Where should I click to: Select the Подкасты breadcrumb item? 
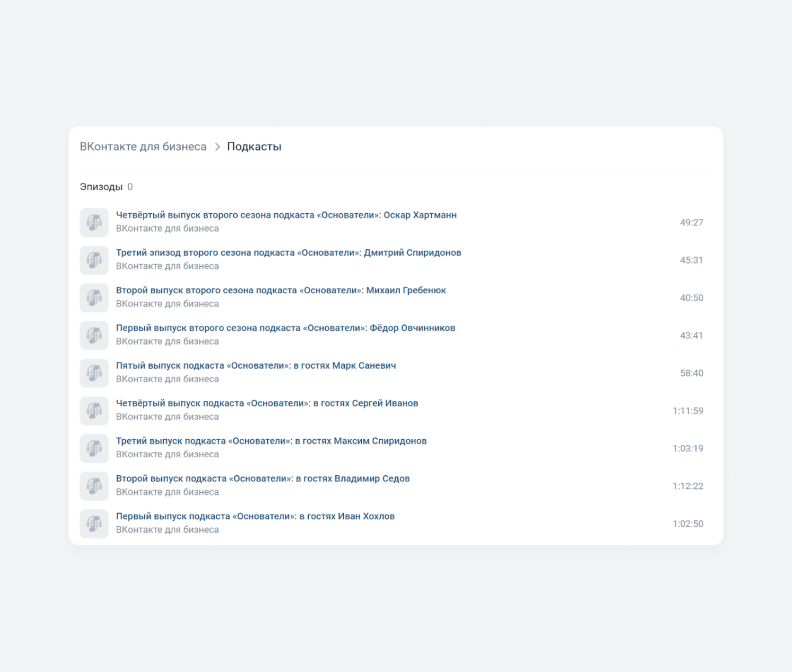pyautogui.click(x=254, y=147)
